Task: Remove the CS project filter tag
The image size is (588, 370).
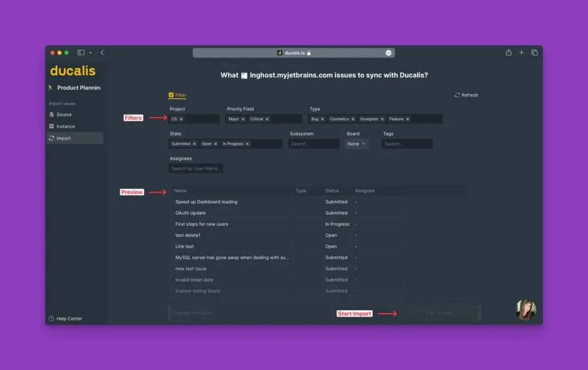Action: [181, 120]
